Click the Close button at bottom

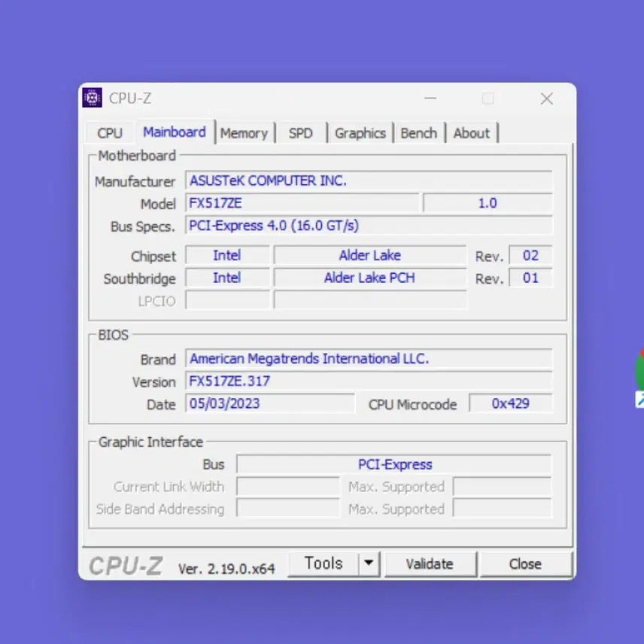(x=525, y=564)
